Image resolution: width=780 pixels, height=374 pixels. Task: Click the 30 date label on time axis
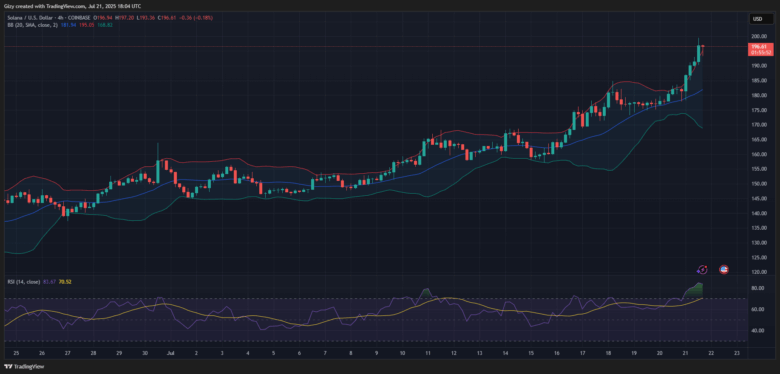[145, 353]
